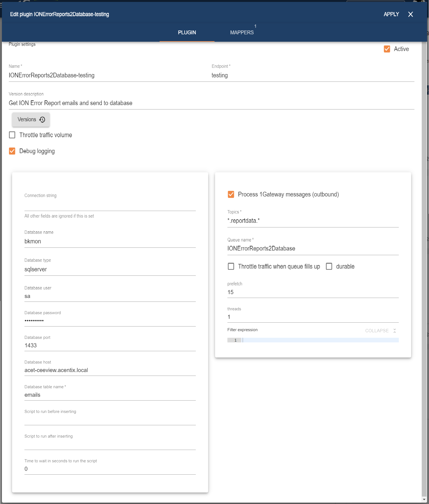Open the Database type field
The height and width of the screenshot is (504, 429).
click(110, 269)
